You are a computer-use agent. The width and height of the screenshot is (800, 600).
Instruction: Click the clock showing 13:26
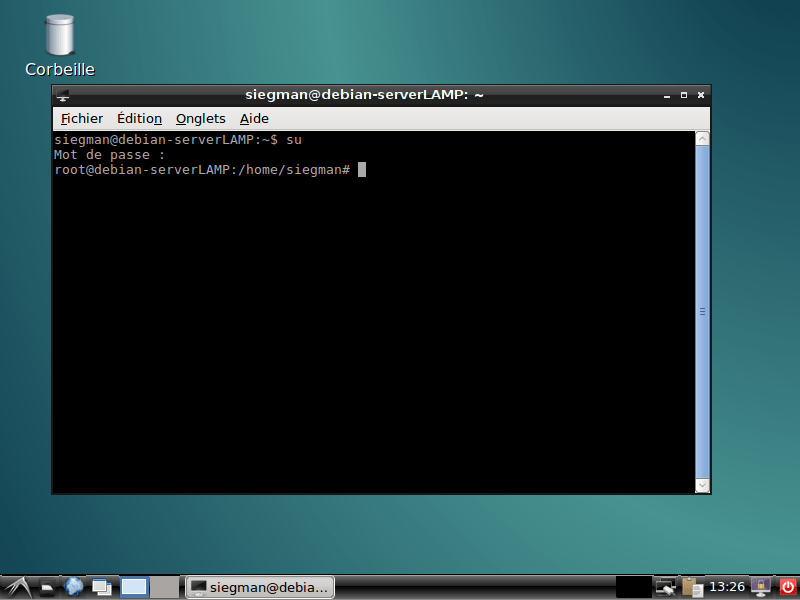click(x=727, y=586)
